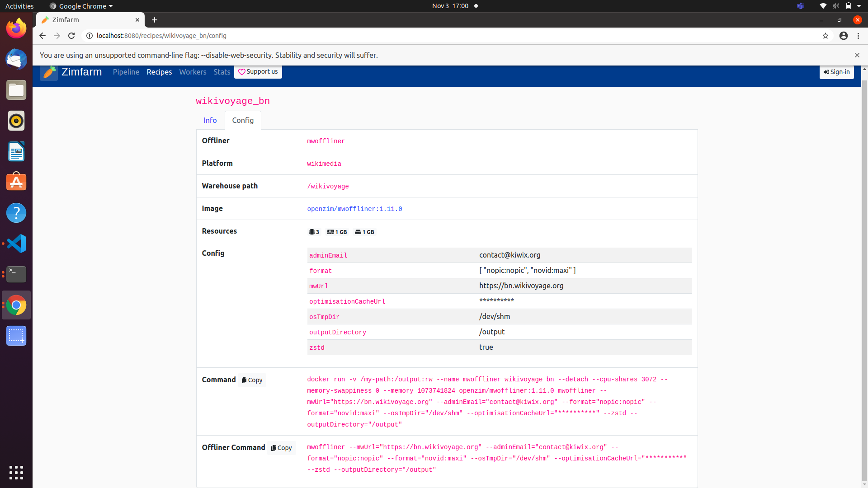Reload the current page
Screen dimensions: 868x488
[x=71, y=36]
